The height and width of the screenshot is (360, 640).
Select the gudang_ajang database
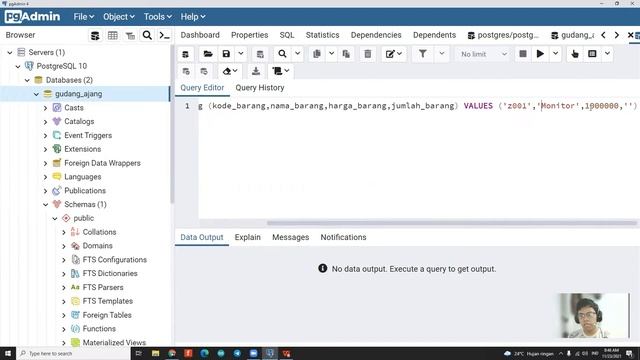click(x=78, y=94)
